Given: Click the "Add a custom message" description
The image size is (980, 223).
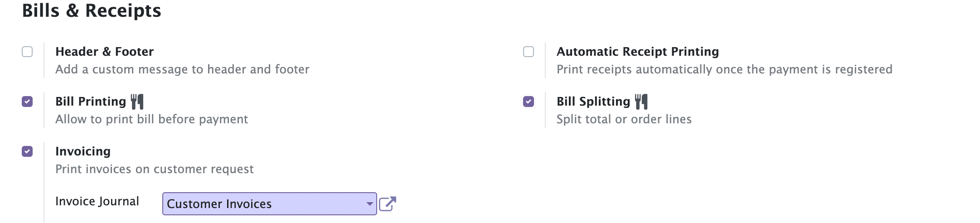Looking at the screenshot, I should tap(182, 69).
